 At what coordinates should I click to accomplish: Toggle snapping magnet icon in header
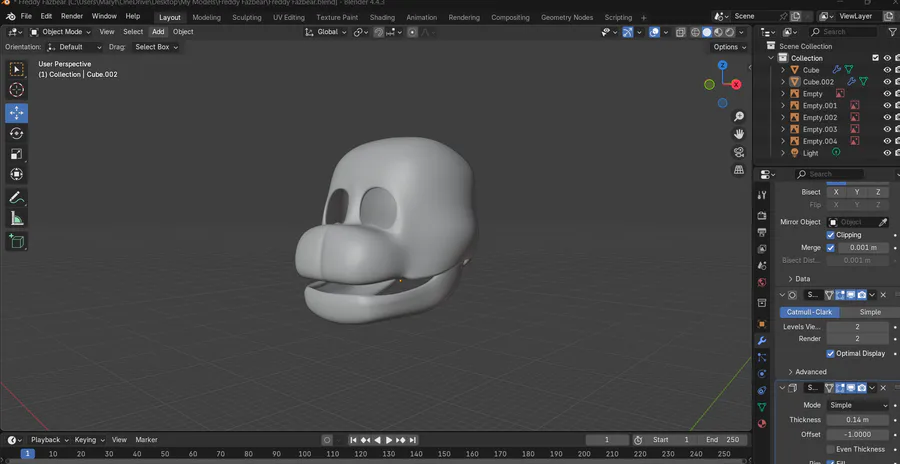coord(379,32)
